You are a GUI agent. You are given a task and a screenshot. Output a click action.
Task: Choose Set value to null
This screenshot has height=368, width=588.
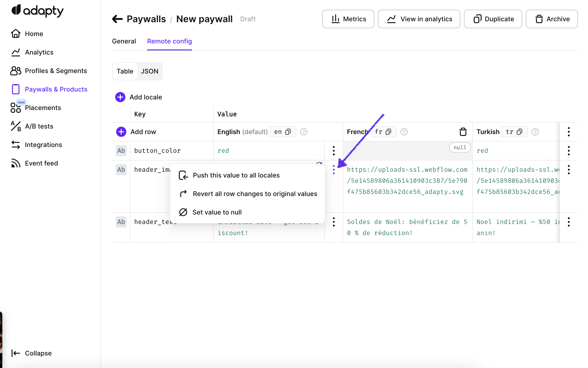(x=217, y=212)
